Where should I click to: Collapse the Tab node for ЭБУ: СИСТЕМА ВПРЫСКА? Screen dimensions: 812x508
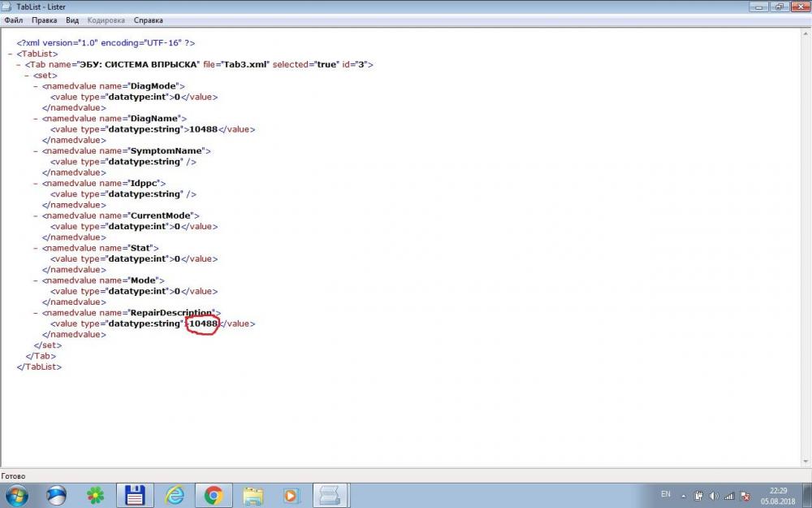coord(19,65)
